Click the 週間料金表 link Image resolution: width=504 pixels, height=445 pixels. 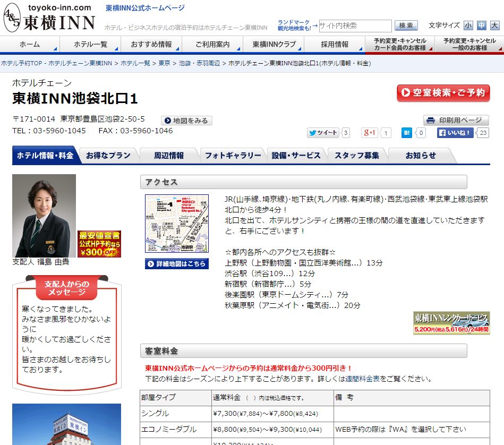tap(362, 379)
